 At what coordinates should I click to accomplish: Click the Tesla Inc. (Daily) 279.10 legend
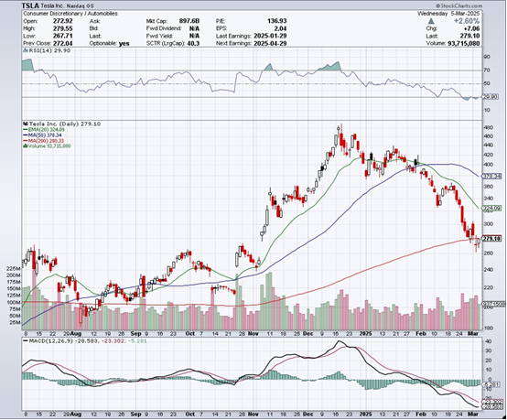point(61,124)
